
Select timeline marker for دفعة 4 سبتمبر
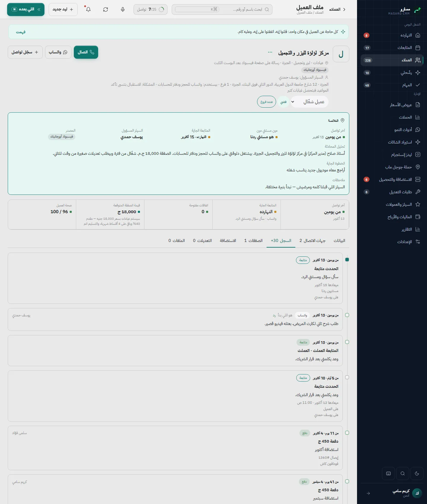[347, 481]
